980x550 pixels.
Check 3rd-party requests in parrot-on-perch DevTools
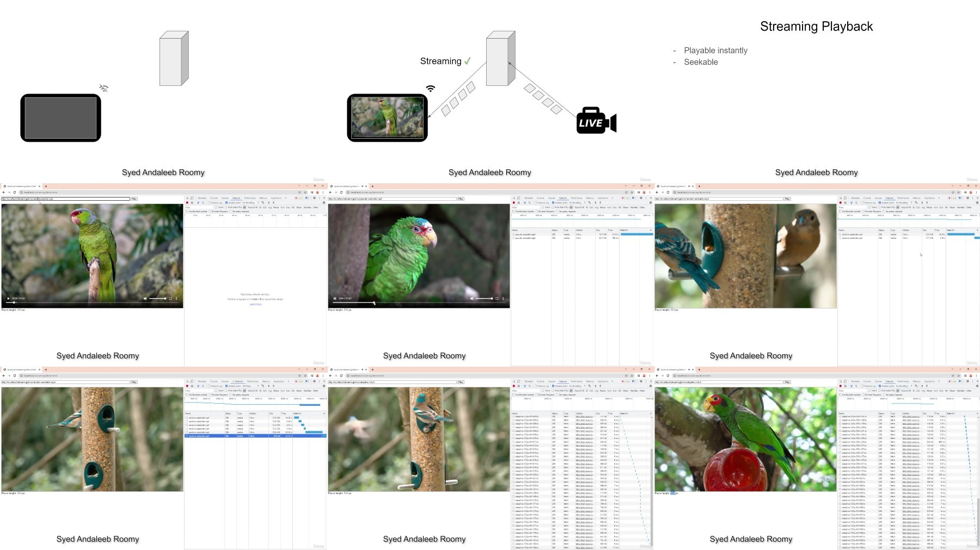[230, 212]
